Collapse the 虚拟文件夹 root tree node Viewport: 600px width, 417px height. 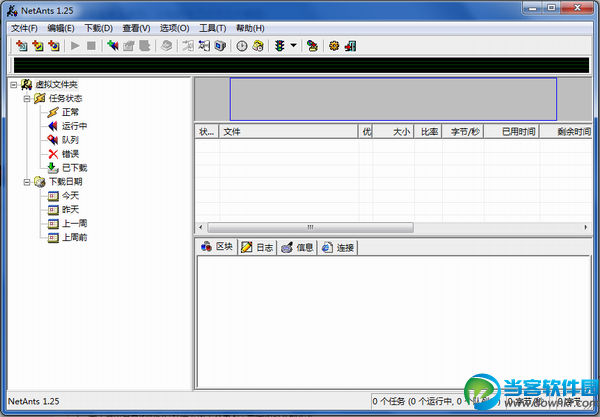[x=14, y=85]
